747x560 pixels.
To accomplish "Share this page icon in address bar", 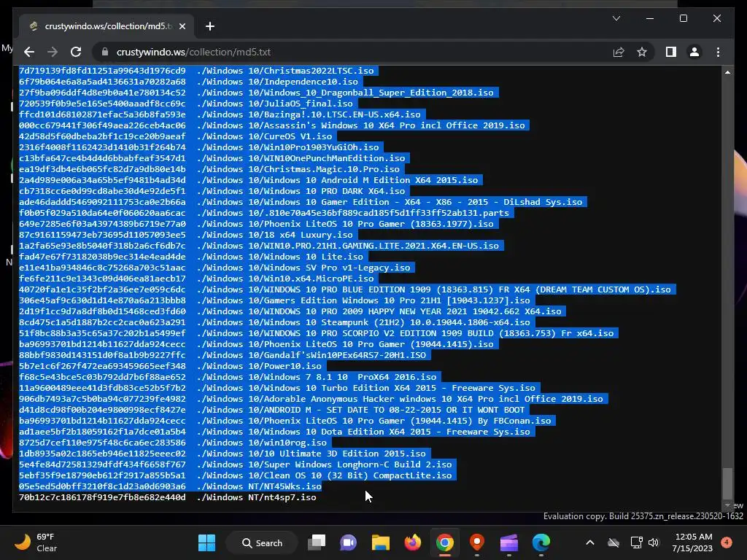I will click(619, 52).
